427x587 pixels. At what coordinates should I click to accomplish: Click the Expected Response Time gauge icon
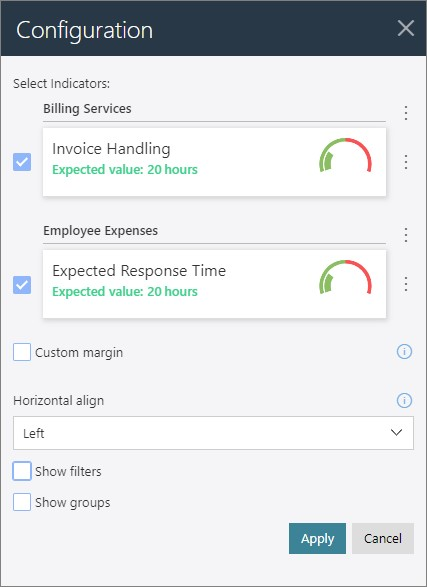(345, 278)
